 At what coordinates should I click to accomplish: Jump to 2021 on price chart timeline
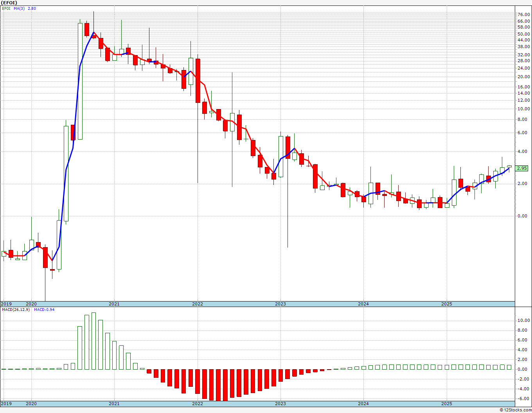click(x=114, y=304)
